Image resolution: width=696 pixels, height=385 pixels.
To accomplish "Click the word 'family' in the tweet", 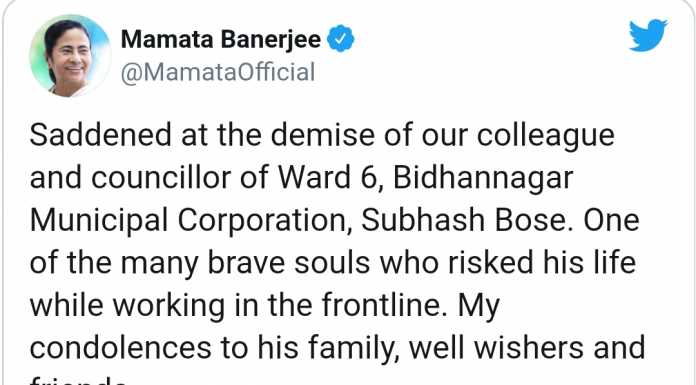I will (355, 349).
